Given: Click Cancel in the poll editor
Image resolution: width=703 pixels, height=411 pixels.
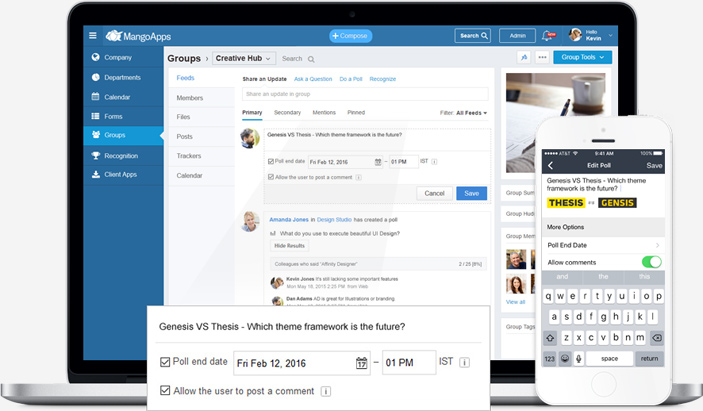Looking at the screenshot, I should click(x=434, y=193).
